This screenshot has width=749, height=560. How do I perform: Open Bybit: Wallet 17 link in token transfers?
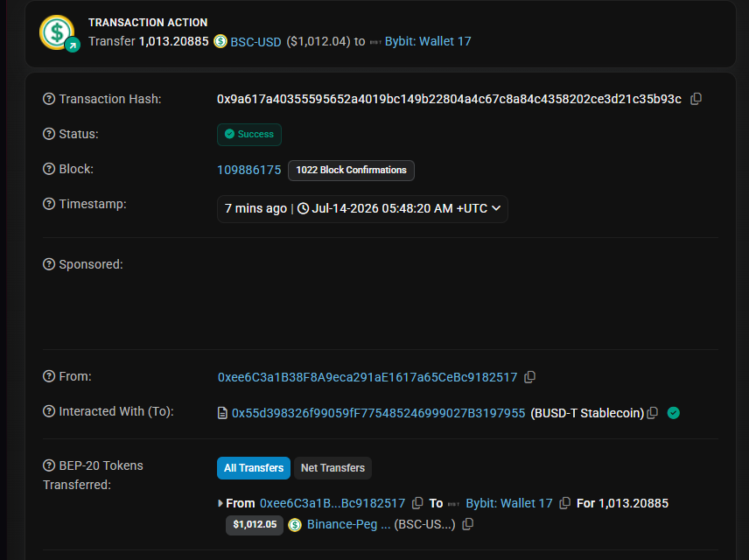pyautogui.click(x=509, y=504)
